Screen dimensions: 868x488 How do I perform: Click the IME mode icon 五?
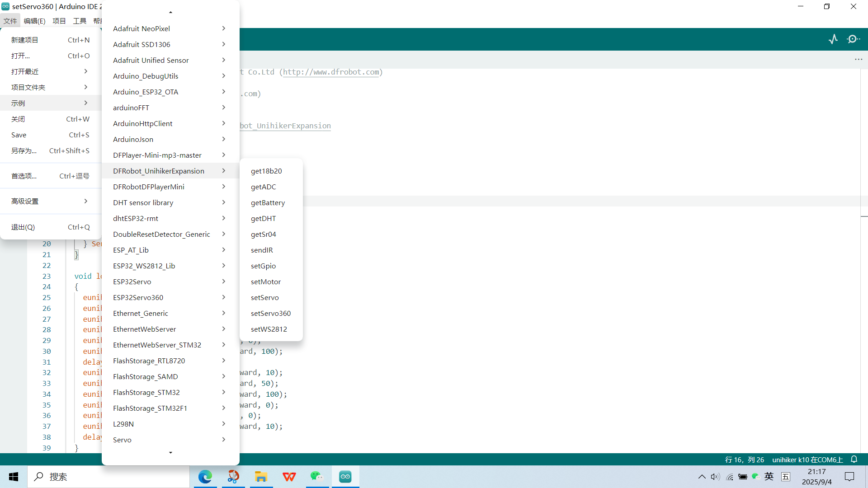tap(786, 477)
